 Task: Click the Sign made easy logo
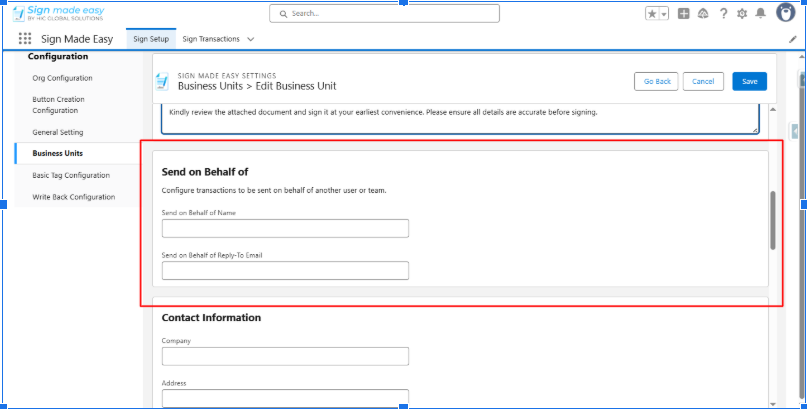pyautogui.click(x=58, y=13)
